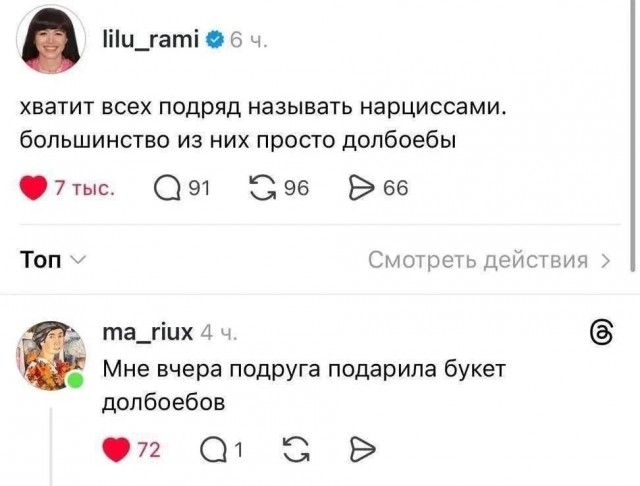Repost the ma_riux comment
Viewport: 640px width, 486px height.
[x=297, y=450]
